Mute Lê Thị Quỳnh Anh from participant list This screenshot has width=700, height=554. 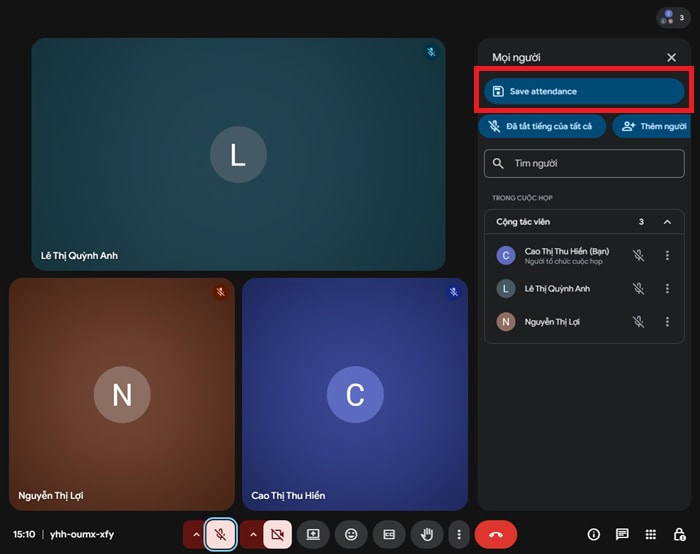pyautogui.click(x=639, y=288)
